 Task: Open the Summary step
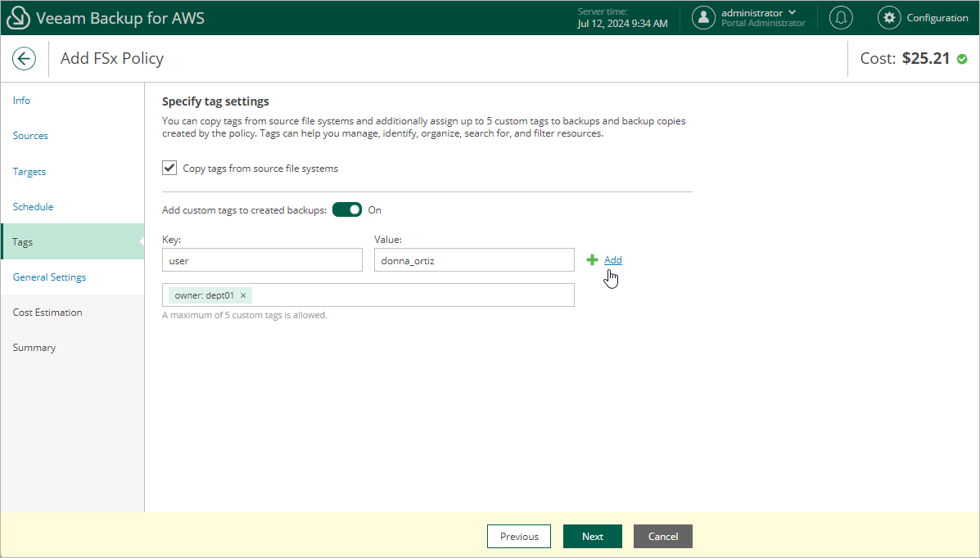[x=34, y=348]
